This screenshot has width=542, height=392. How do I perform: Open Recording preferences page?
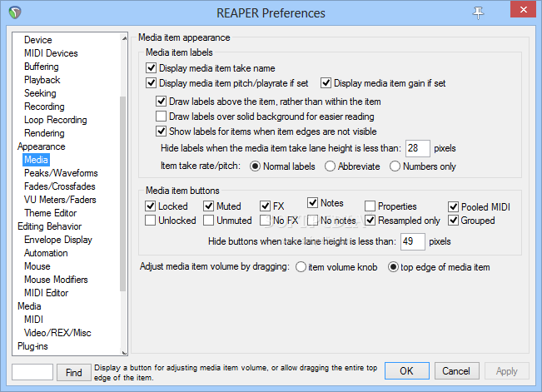(44, 107)
